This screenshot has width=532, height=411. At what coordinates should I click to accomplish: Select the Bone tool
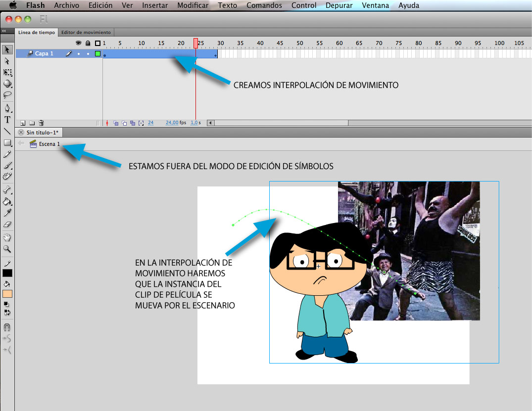pyautogui.click(x=7, y=190)
